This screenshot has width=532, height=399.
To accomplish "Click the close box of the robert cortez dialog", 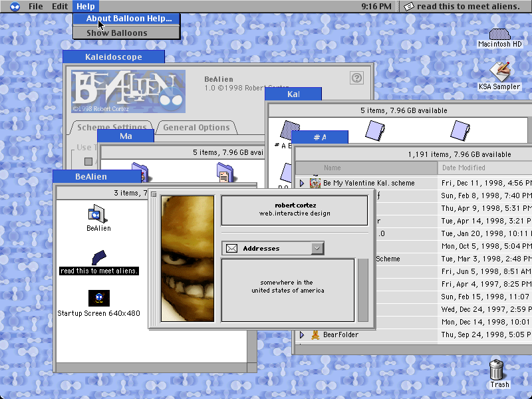I will pyautogui.click(x=154, y=194).
